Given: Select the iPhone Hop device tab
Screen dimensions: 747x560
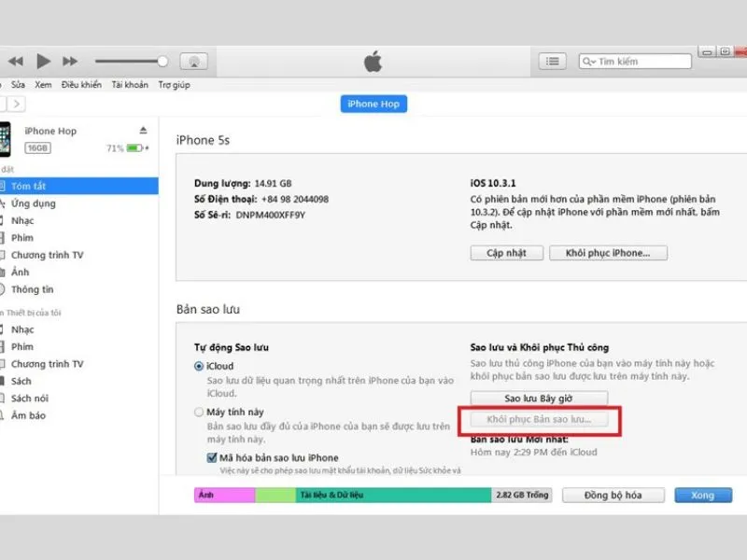Looking at the screenshot, I should 373,104.
